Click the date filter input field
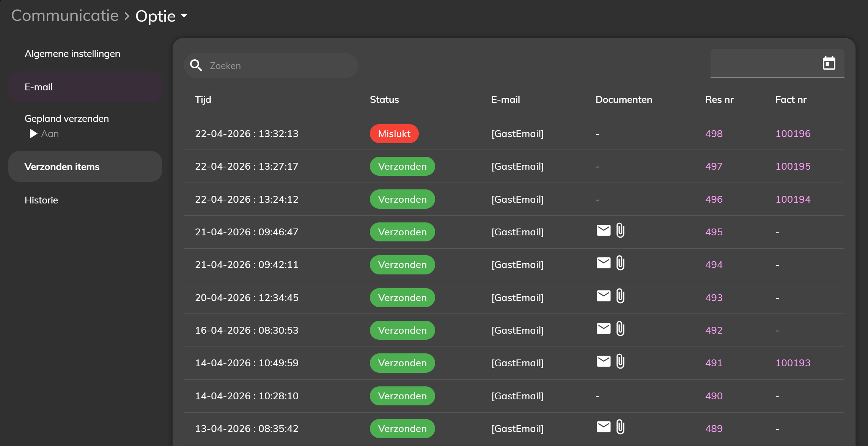This screenshot has height=446, width=868. point(777,63)
